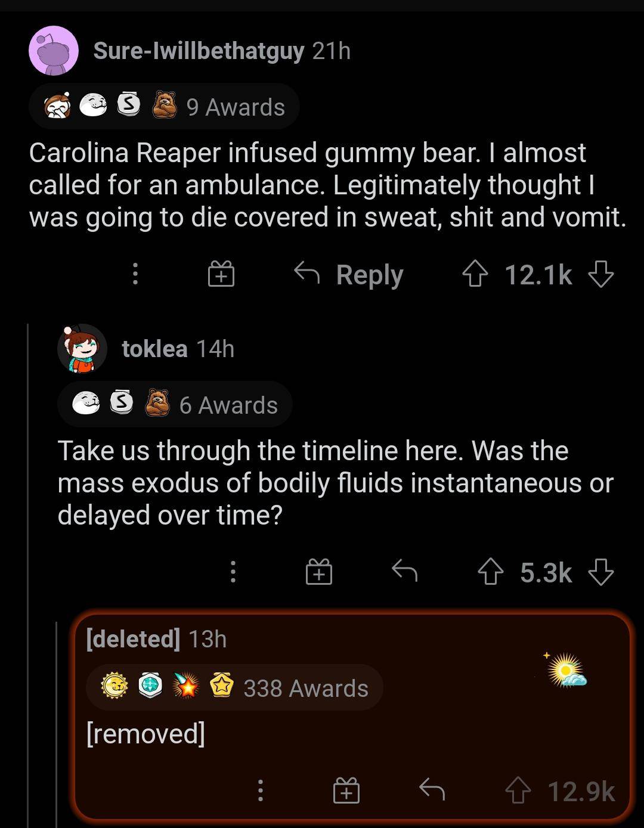This screenshot has width=644, height=828.
Task: Give award to Sure-Iwillbethatguy's comment
Action: click(x=221, y=275)
